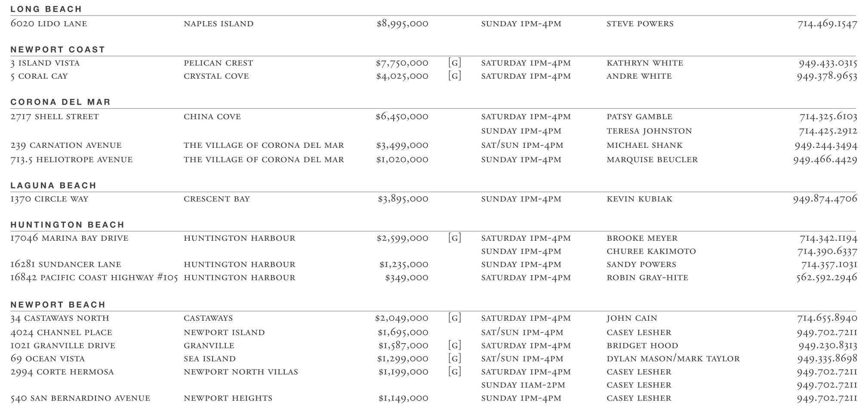The width and height of the screenshot is (868, 411).
Task: Select the $8,995,000 price
Action: (402, 24)
